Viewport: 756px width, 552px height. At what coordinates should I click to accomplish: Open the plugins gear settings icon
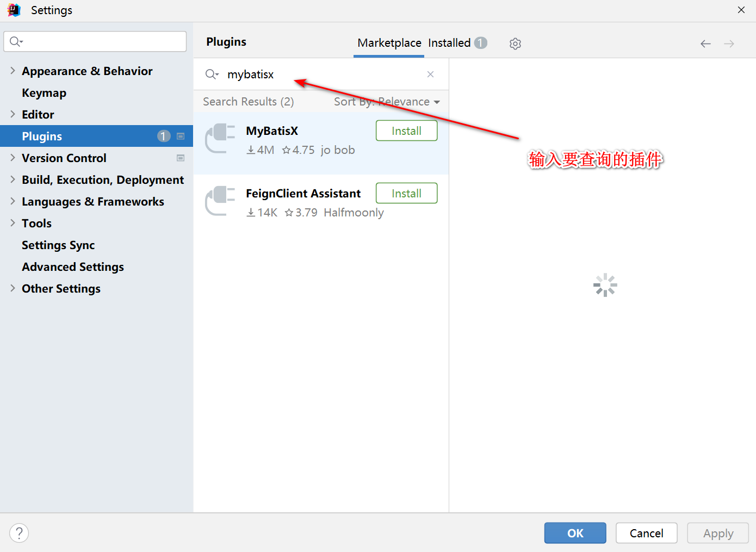tap(515, 44)
